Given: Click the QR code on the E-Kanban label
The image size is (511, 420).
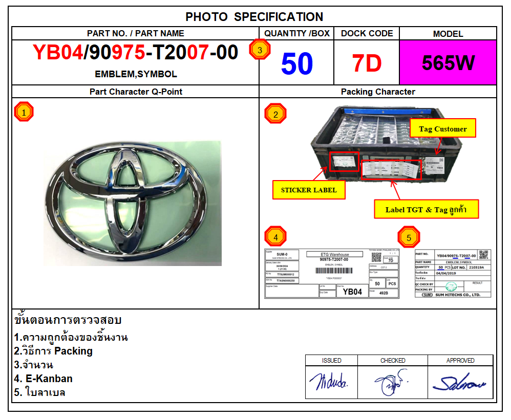Looking at the screenshot, I should coord(376,257).
